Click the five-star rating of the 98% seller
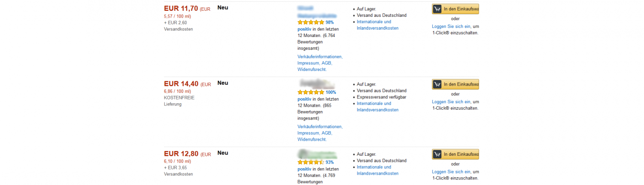644x185 pixels. [x=311, y=22]
